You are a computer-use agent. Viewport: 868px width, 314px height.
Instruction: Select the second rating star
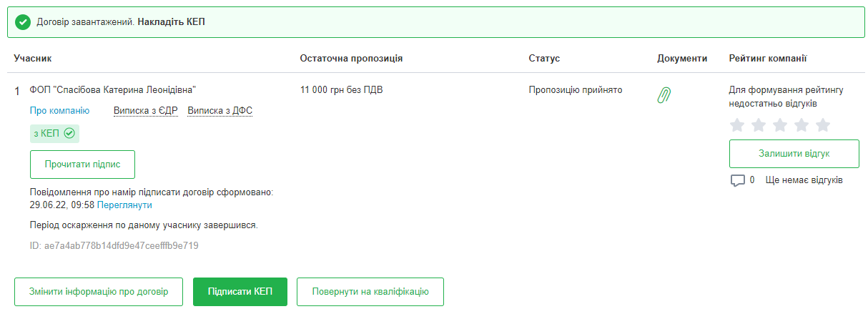pos(759,126)
